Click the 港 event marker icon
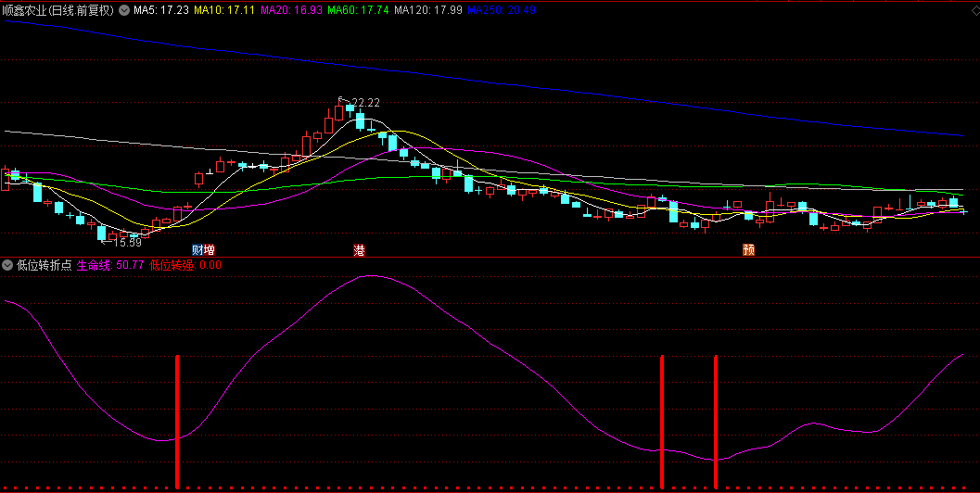980x493 pixels. (360, 250)
